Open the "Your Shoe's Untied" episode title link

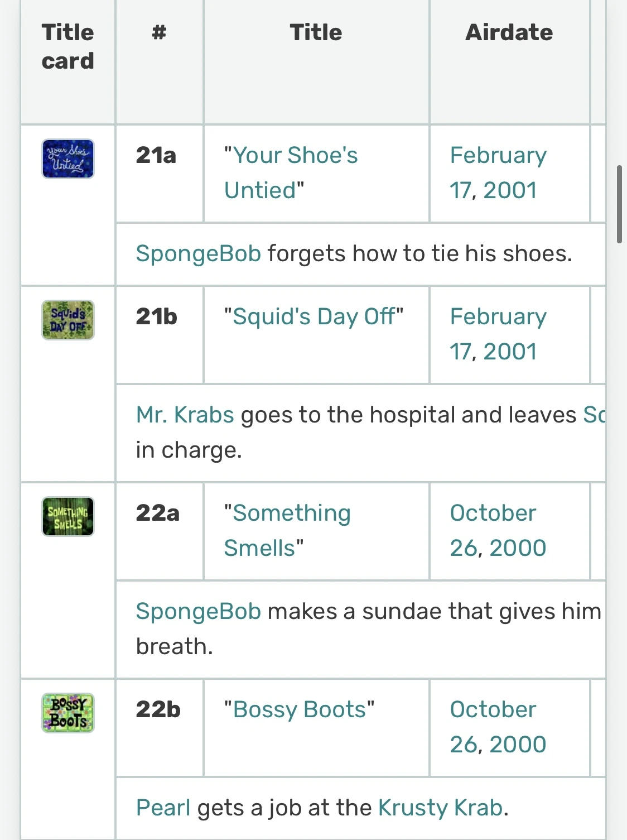[x=291, y=172]
